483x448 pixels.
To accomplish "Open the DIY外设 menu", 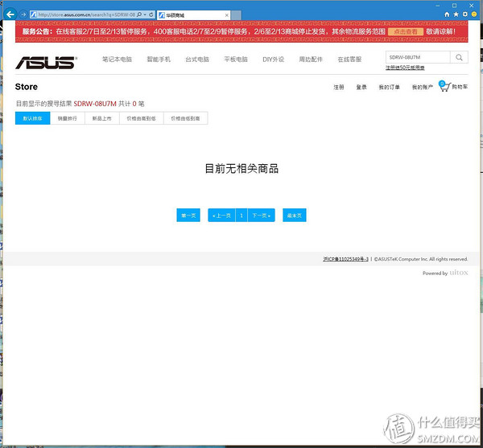I will coord(273,59).
